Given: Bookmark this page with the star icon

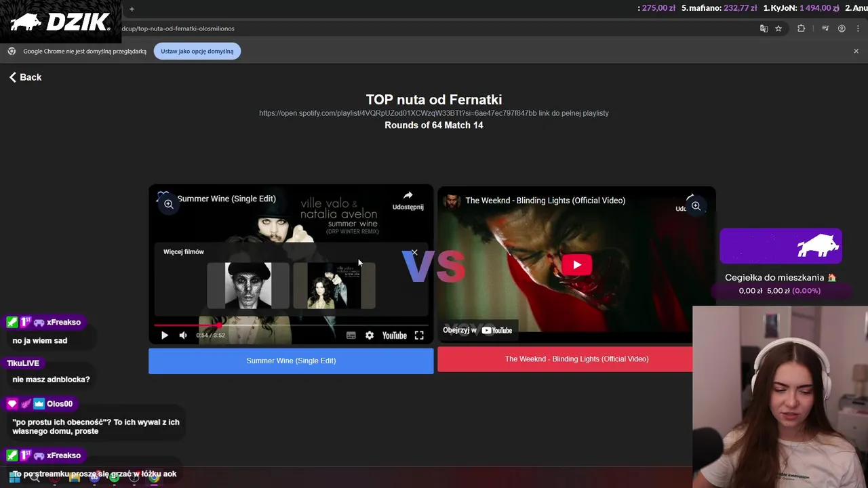Looking at the screenshot, I should tap(778, 28).
